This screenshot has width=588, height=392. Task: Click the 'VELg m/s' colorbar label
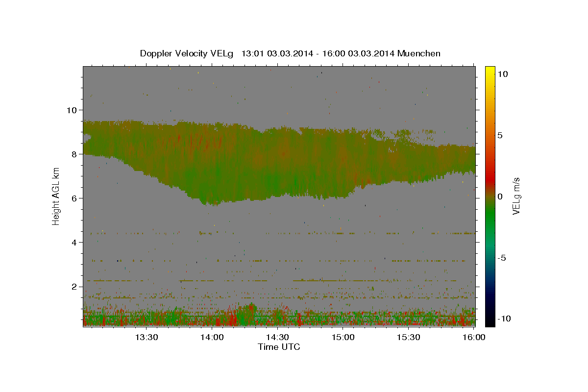pyautogui.click(x=516, y=196)
